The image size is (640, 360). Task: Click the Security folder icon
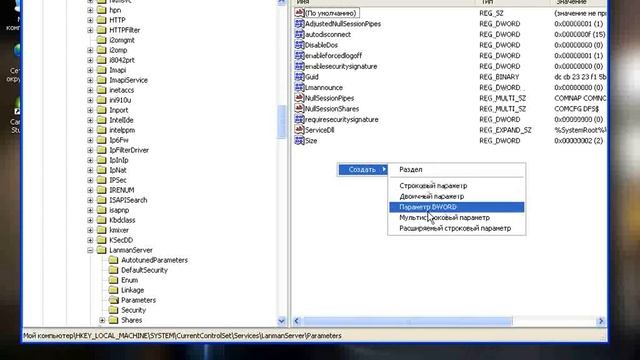tap(113, 310)
